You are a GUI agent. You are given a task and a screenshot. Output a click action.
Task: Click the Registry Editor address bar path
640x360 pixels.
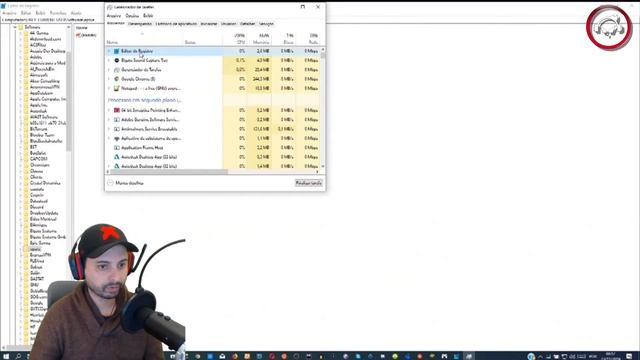tap(49, 20)
